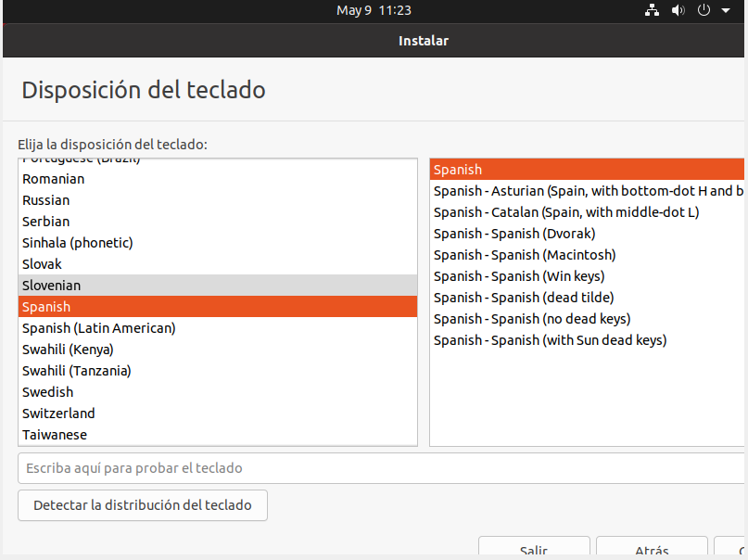Click the Atrás button
This screenshot has width=748, height=560.
click(x=652, y=549)
